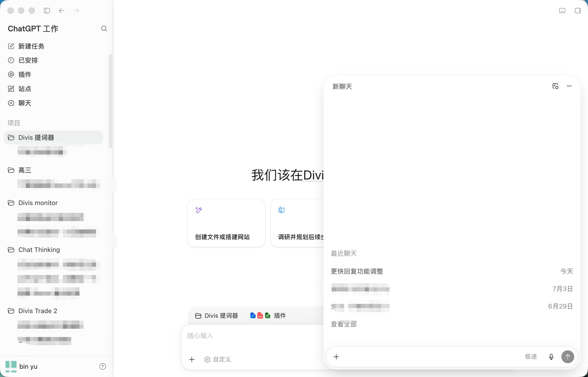
Task: Click the microphone dictation icon
Action: [551, 357]
